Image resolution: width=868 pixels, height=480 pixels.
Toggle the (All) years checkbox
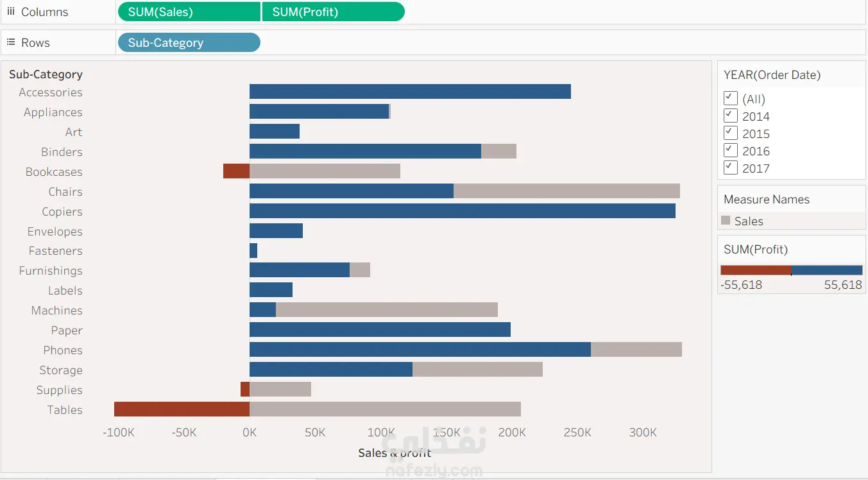pyautogui.click(x=730, y=98)
